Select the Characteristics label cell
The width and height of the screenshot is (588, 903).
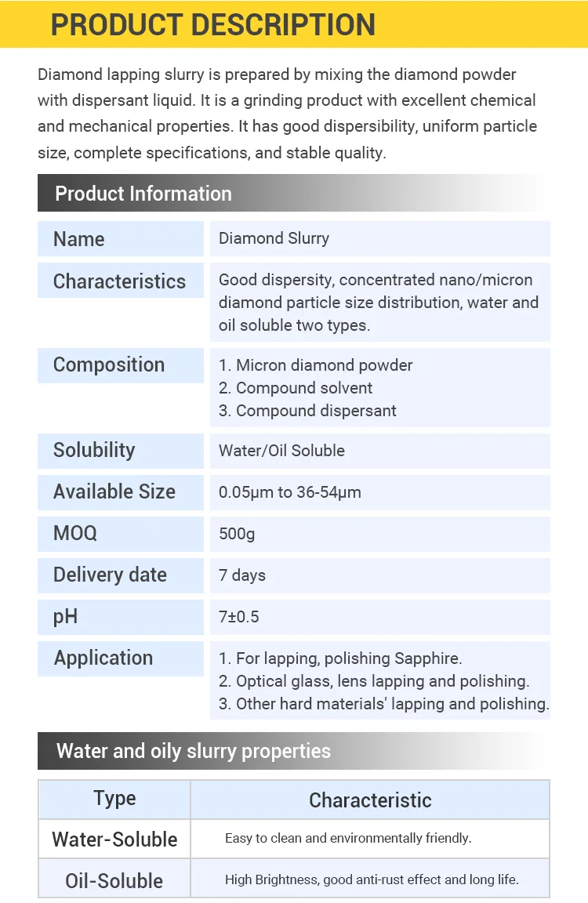[x=120, y=281]
